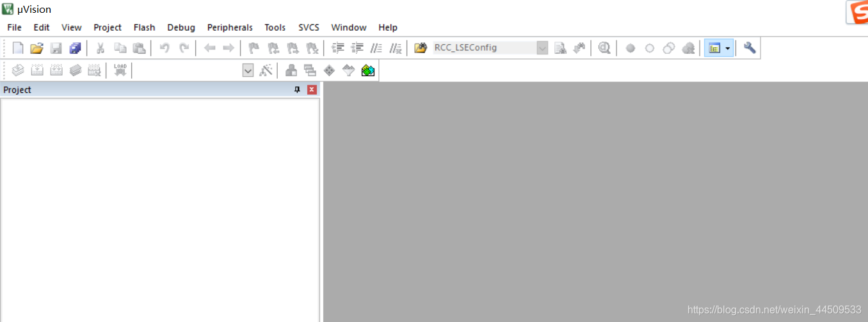
Task: Indent selected lines
Action: 338,48
